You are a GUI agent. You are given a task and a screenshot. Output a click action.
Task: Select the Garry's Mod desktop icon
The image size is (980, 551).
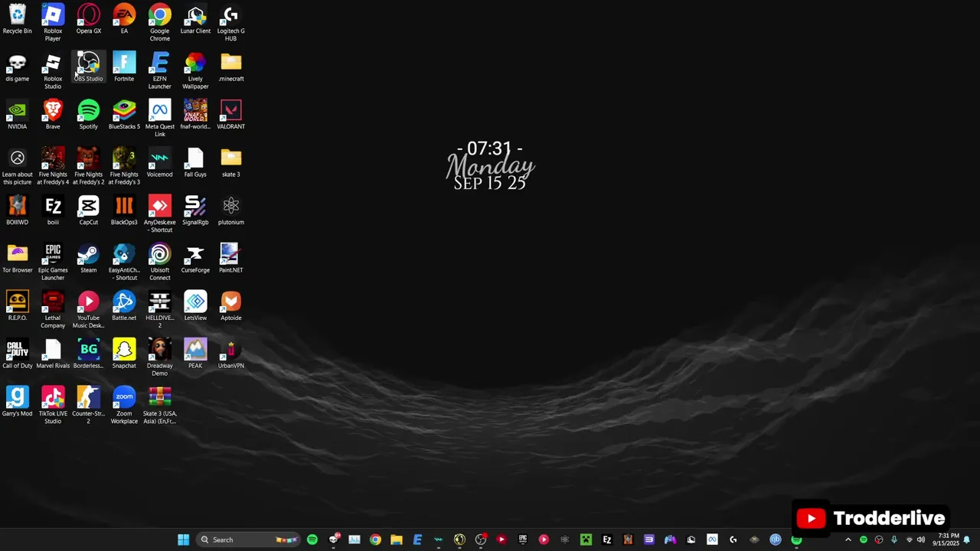click(x=17, y=403)
